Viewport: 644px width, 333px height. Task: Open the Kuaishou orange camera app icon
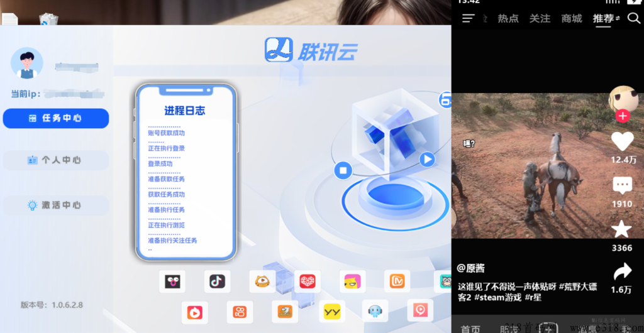point(240,311)
